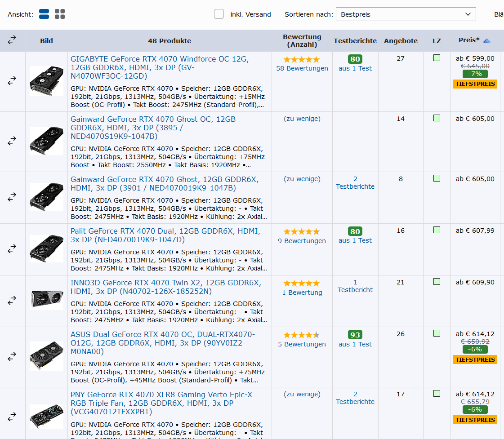Viewport: 504px width, 439px height.
Task: Compare the ASUS Dual GeForce RTX 4070 OC
Action: 12,356
